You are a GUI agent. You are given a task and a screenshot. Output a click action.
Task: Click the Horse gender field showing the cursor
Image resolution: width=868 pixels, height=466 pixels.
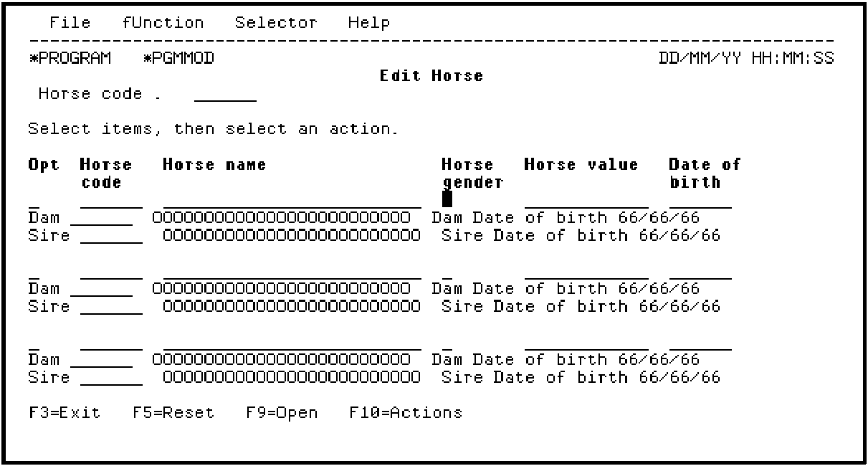coord(447,200)
